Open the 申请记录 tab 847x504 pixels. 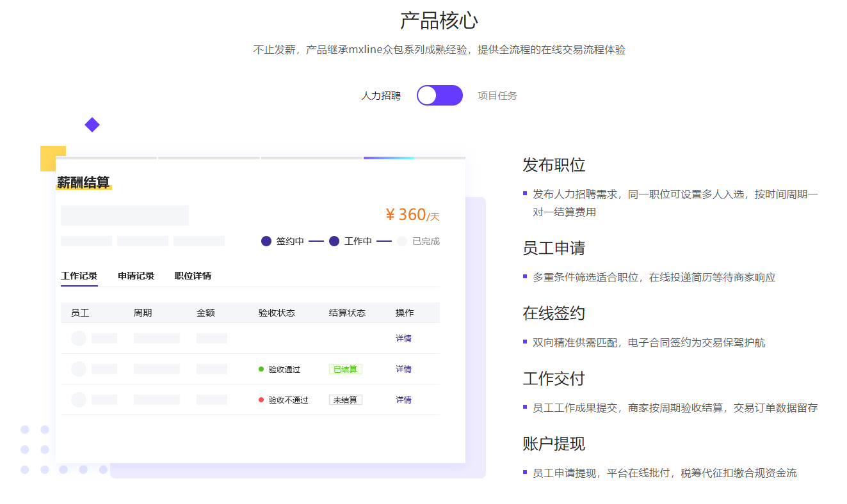(136, 276)
